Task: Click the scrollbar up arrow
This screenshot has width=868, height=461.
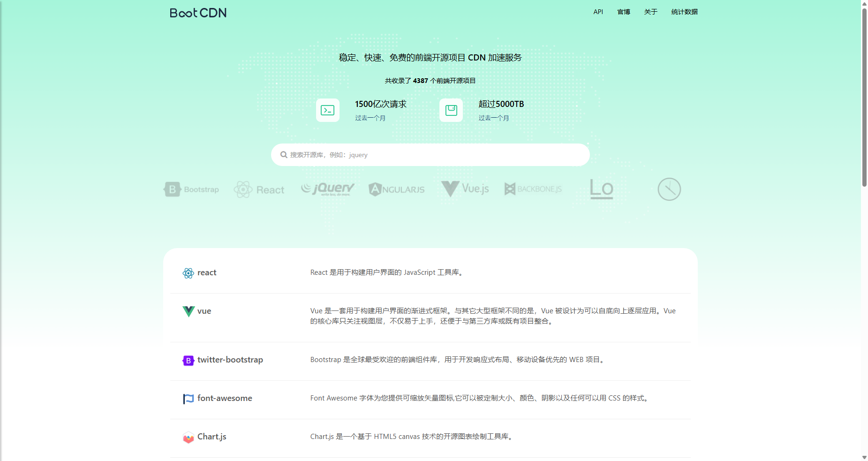Action: pos(864,4)
